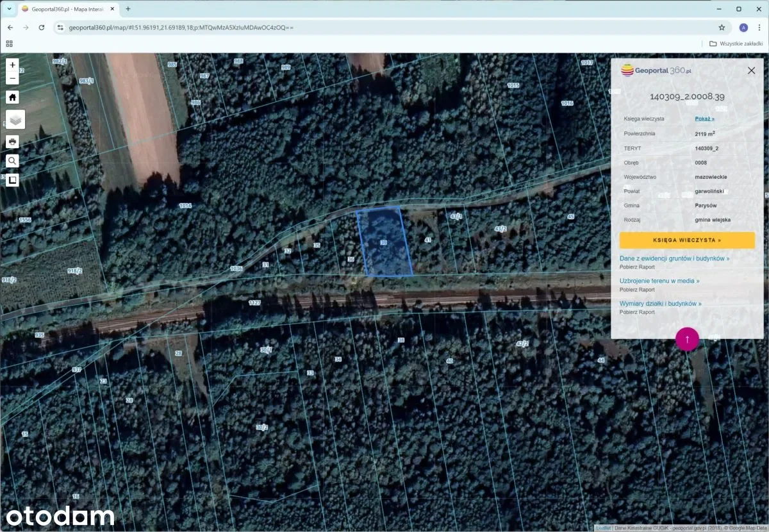This screenshot has height=532, width=769.
Task: Open the Chrome three-dot menu
Action: 758,28
